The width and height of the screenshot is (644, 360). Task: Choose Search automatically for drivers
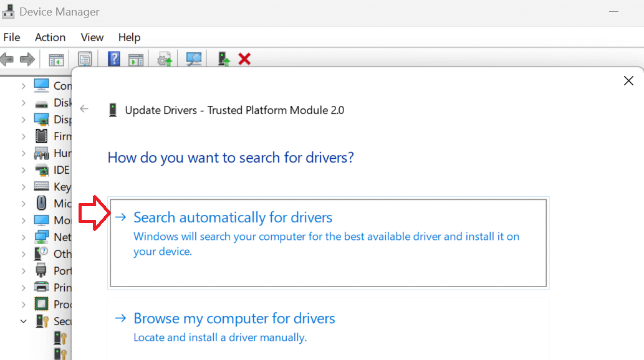[328, 243]
